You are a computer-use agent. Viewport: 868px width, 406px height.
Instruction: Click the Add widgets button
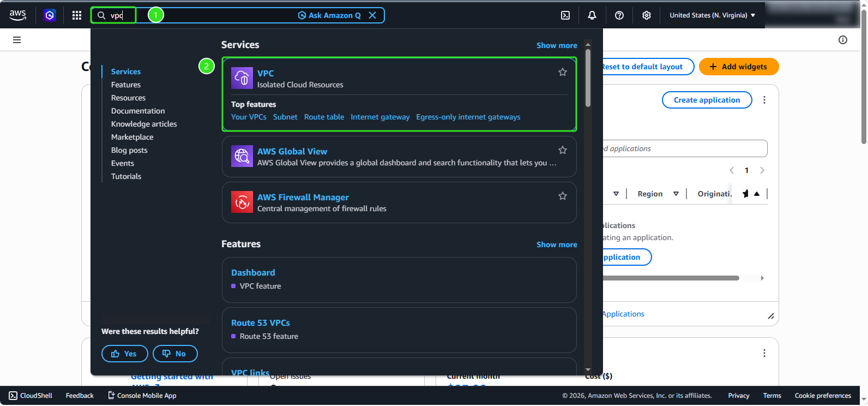click(739, 67)
